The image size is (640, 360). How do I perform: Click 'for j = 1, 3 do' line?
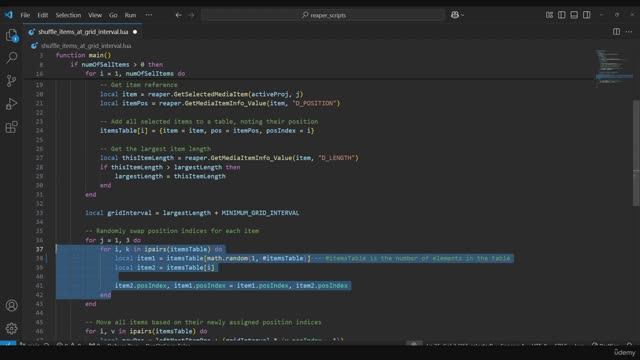pyautogui.click(x=113, y=240)
